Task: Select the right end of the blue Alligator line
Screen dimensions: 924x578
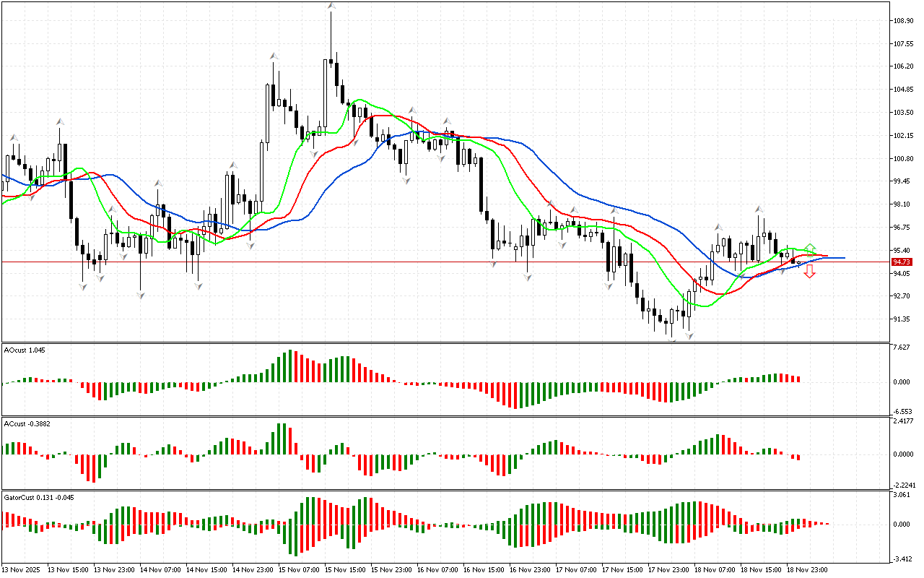Action: (843, 258)
